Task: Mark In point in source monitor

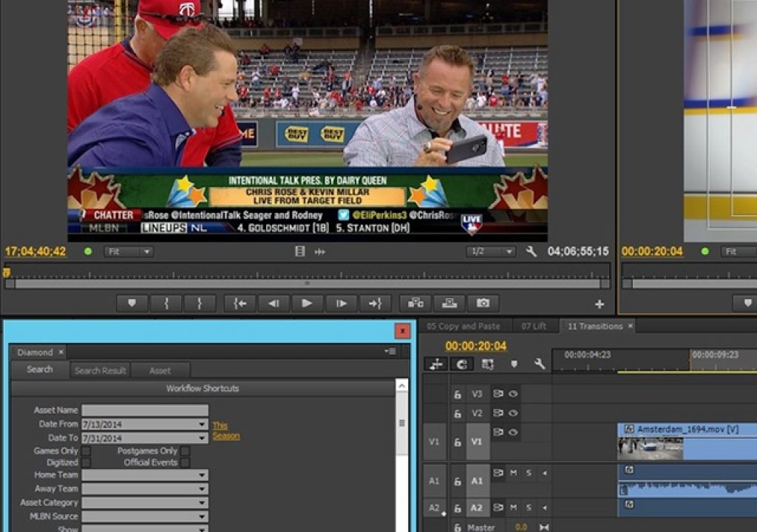Action: tap(166, 303)
